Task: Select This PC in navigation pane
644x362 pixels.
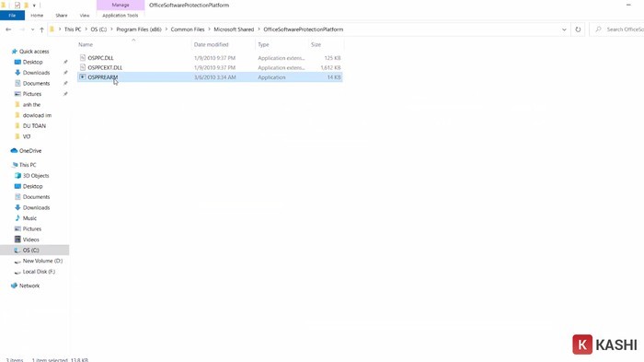Action: (x=28, y=165)
